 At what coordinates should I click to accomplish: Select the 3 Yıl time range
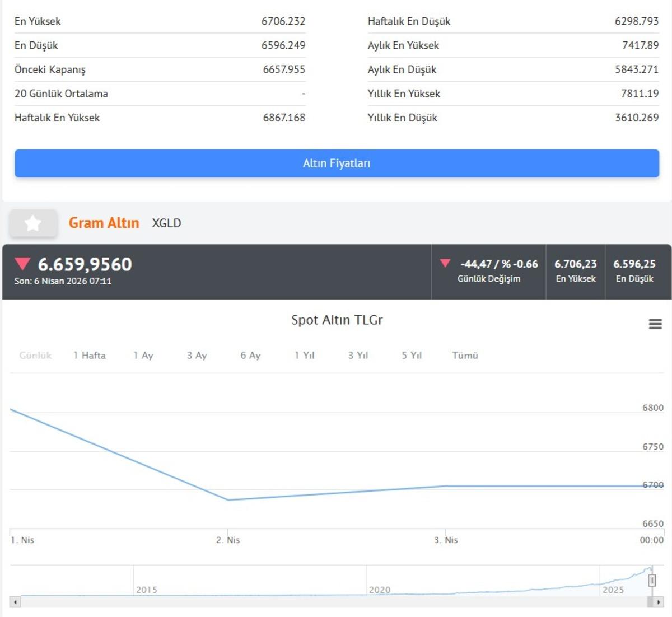tap(358, 356)
